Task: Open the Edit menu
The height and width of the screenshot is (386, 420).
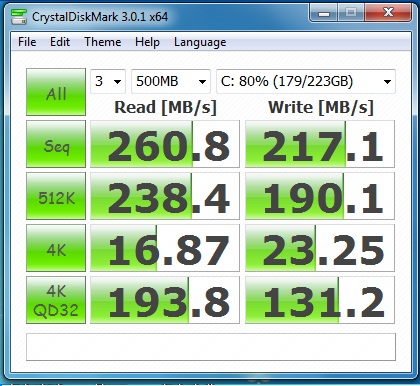Action: click(x=60, y=42)
